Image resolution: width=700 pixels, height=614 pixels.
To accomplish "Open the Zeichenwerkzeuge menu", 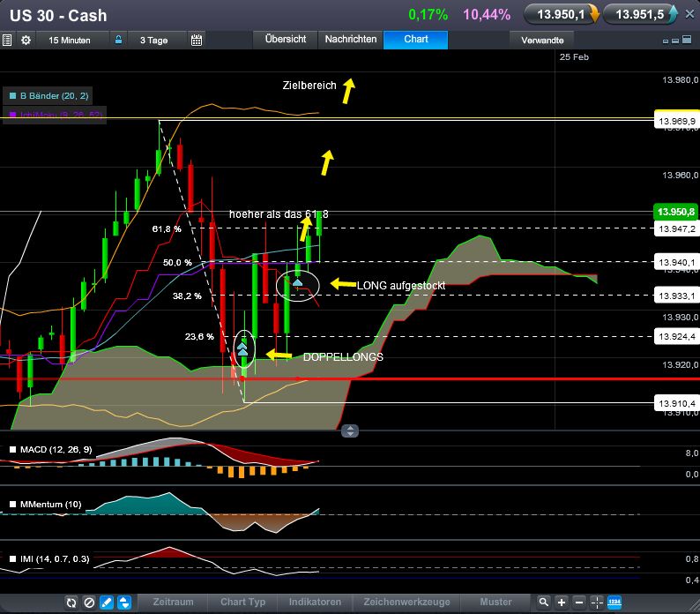I will coord(406,602).
